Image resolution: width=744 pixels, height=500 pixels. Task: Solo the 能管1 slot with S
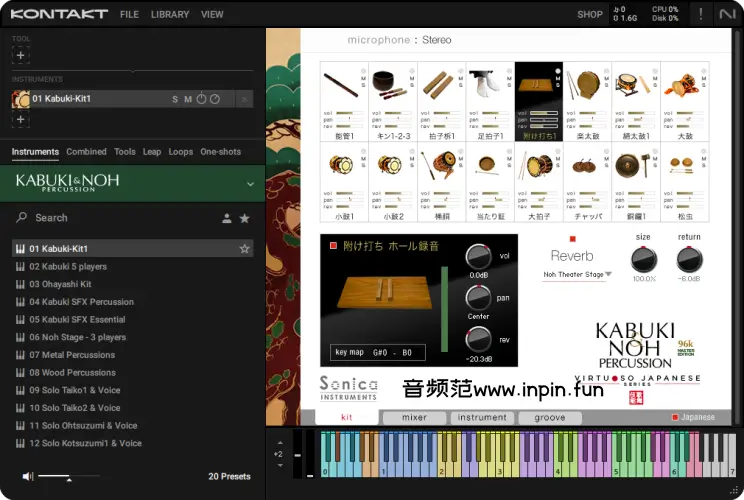[x=363, y=85]
